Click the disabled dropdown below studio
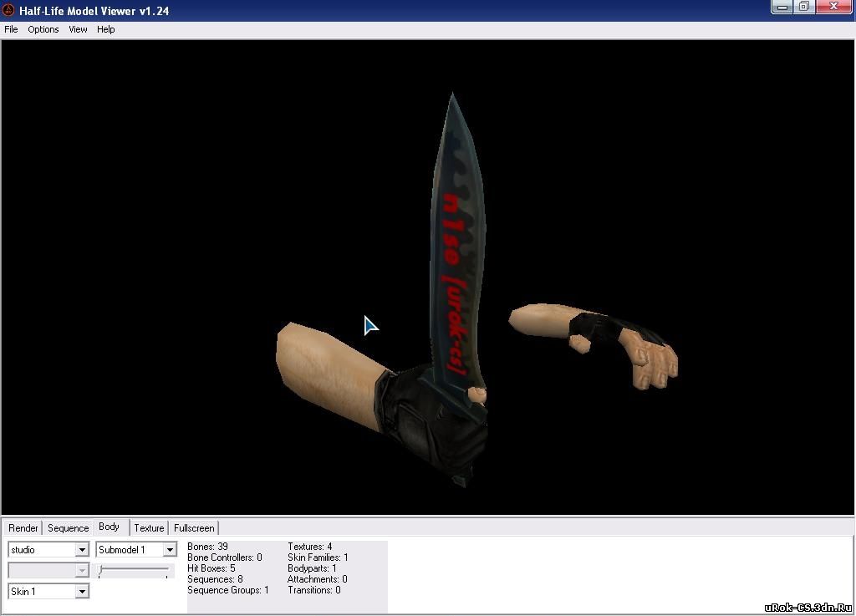 (48, 570)
